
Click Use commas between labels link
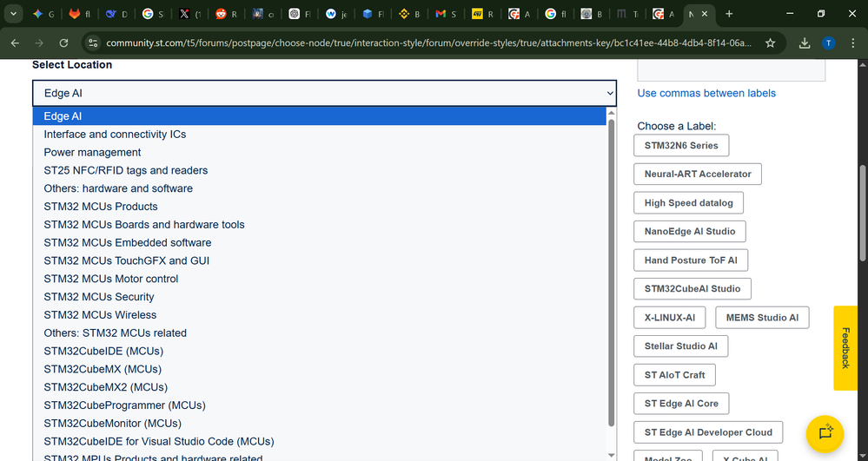pyautogui.click(x=706, y=94)
